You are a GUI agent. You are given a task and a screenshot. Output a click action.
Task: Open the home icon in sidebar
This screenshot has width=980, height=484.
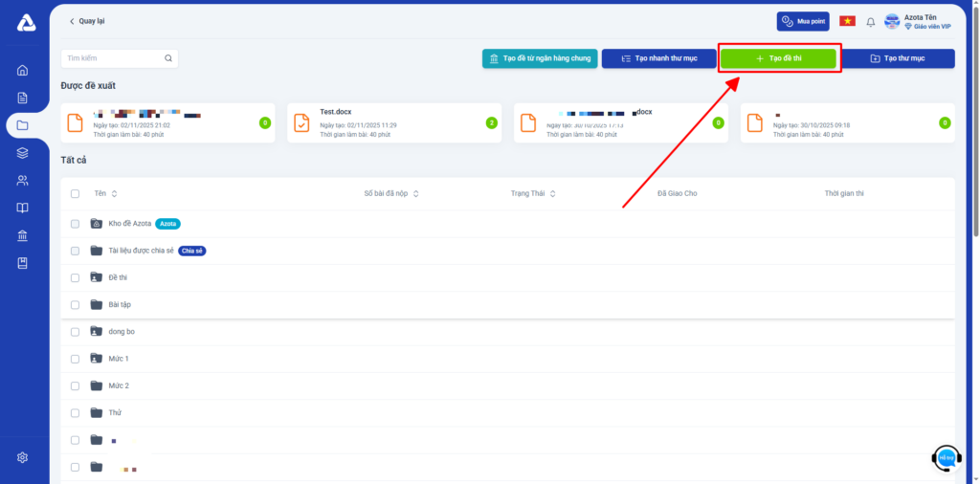click(x=23, y=70)
